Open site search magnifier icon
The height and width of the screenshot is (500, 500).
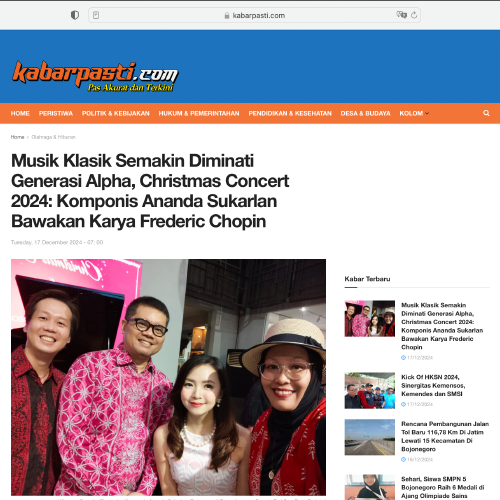click(486, 113)
